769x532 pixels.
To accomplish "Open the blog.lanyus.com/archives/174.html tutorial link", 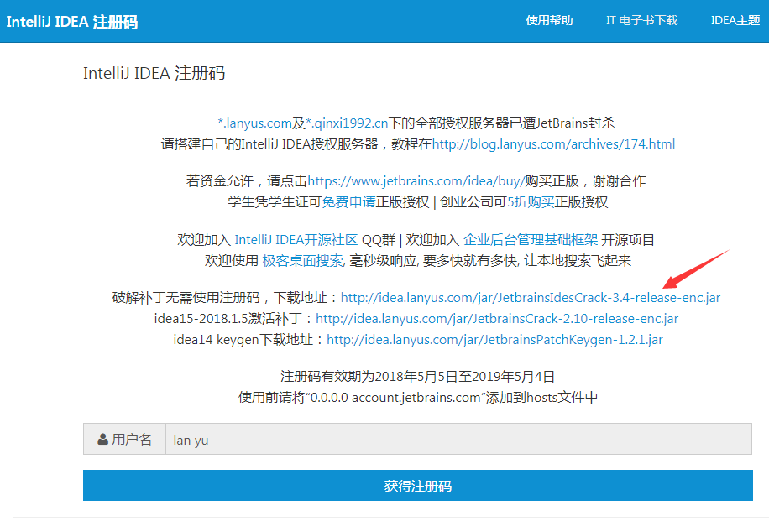I will [553, 144].
